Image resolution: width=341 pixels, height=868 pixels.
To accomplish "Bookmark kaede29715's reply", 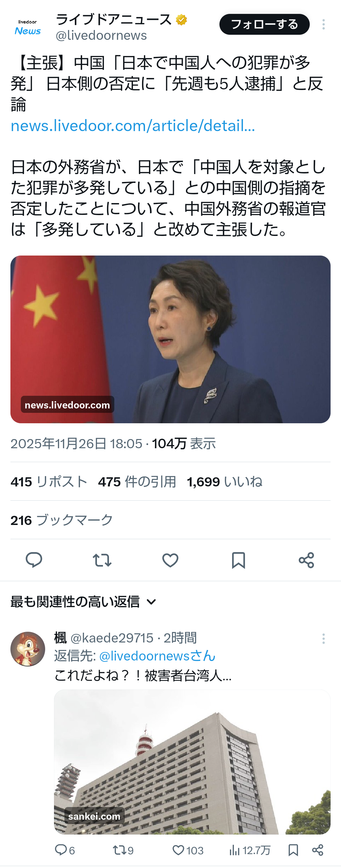I will tap(293, 850).
